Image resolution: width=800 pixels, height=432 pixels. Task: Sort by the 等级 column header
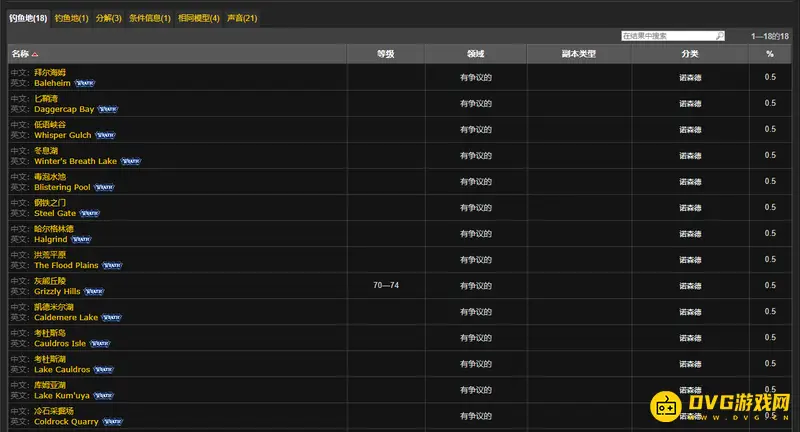[x=385, y=54]
